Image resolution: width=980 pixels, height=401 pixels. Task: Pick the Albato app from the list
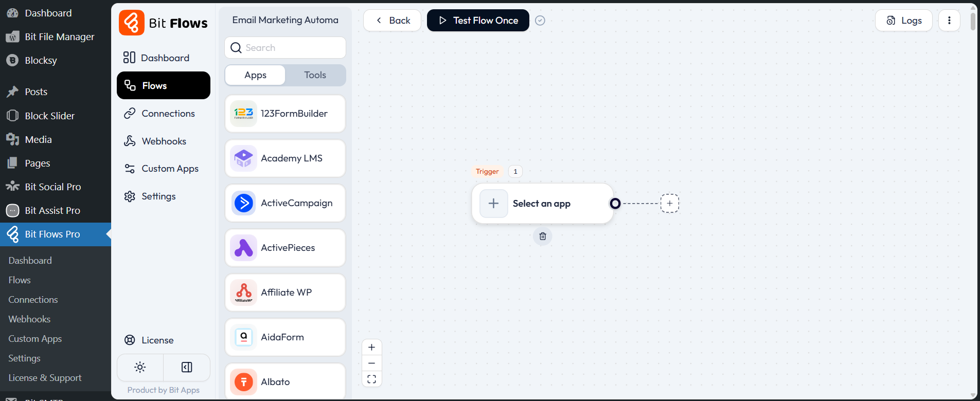[285, 381]
